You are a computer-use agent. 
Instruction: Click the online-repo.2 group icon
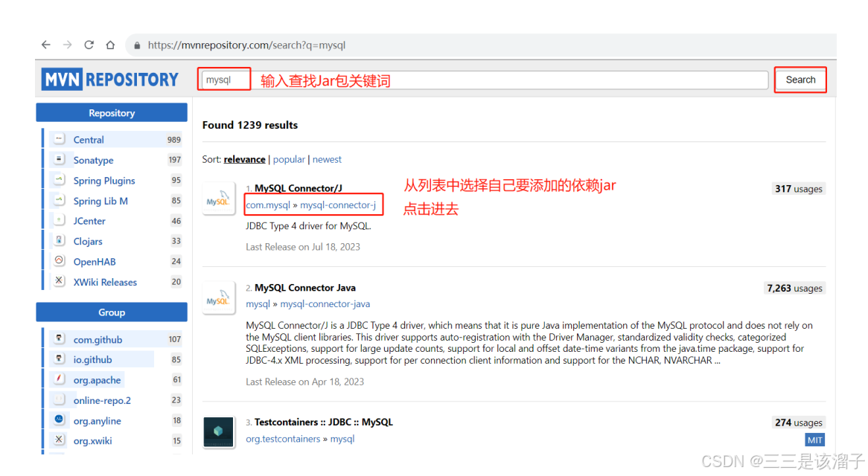pos(60,399)
